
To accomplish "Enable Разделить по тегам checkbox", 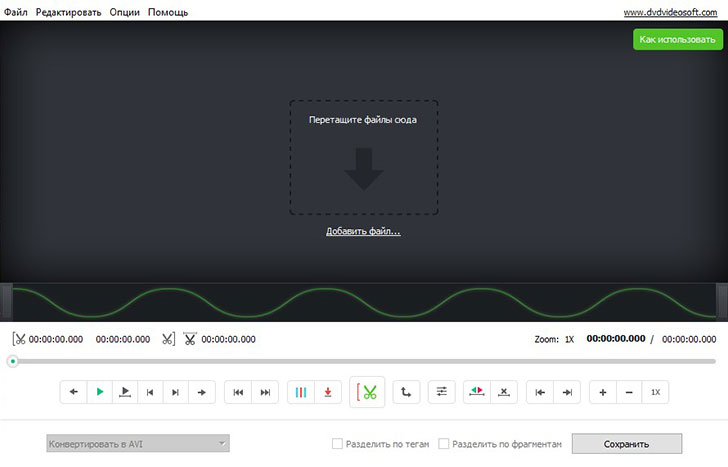I will click(x=338, y=444).
